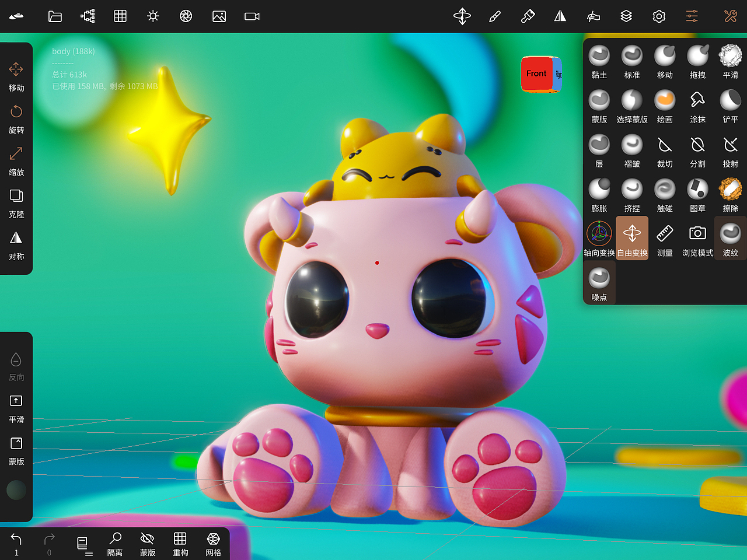Pick the 测量 (Measure) ruler tool
Viewport: 747px width, 560px height.
coord(665,239)
